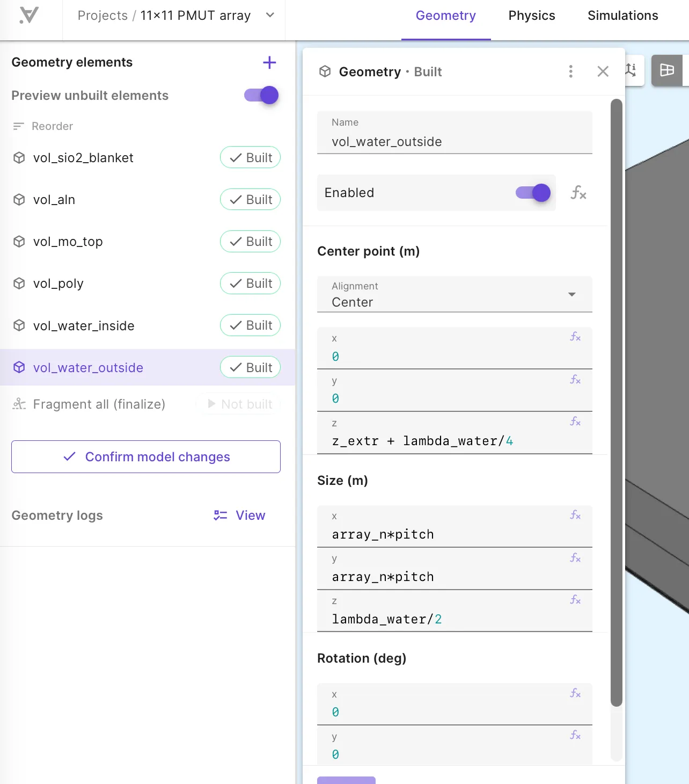Click the fx icon for size y
Viewport: 689px width, 784px height.
pos(575,558)
